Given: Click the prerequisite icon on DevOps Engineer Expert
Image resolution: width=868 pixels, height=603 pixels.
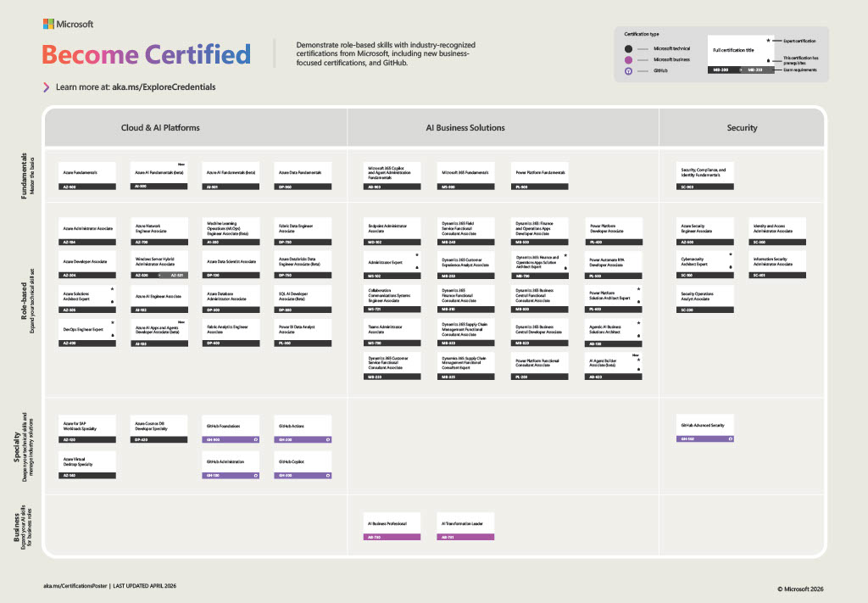Looking at the screenshot, I should 113,336.
